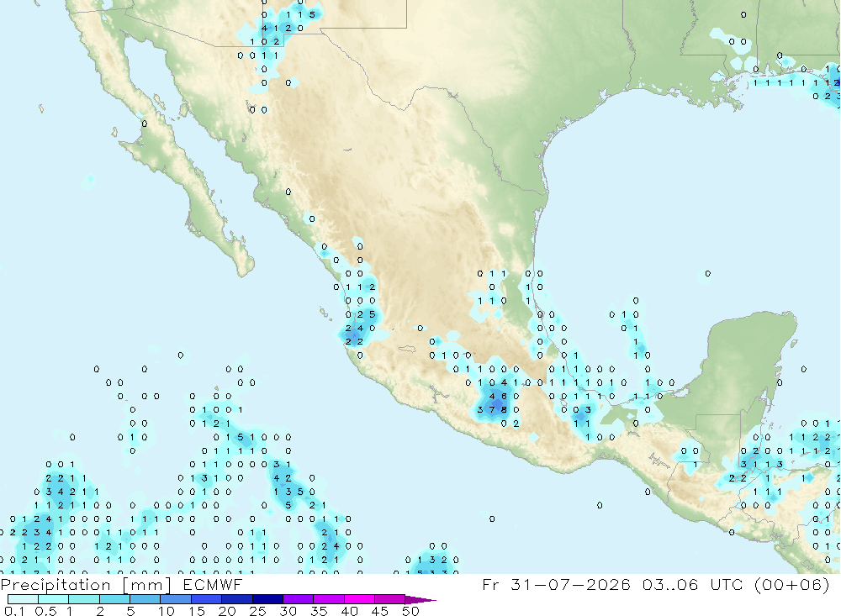The width and height of the screenshot is (841, 616).
Task: Click the legend tick label '0.1'
Action: click(14, 611)
